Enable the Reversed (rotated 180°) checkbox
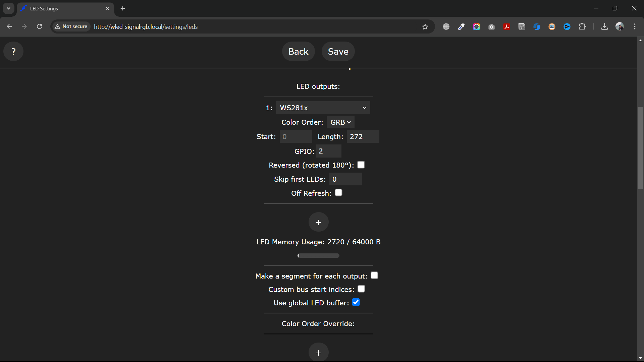The height and width of the screenshot is (362, 644). 361,165
